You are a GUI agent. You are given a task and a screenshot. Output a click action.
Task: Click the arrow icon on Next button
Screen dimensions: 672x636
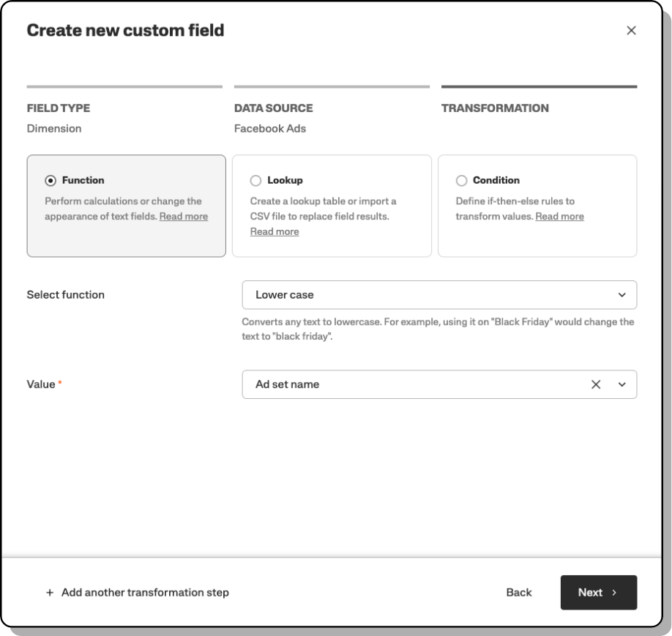point(614,593)
